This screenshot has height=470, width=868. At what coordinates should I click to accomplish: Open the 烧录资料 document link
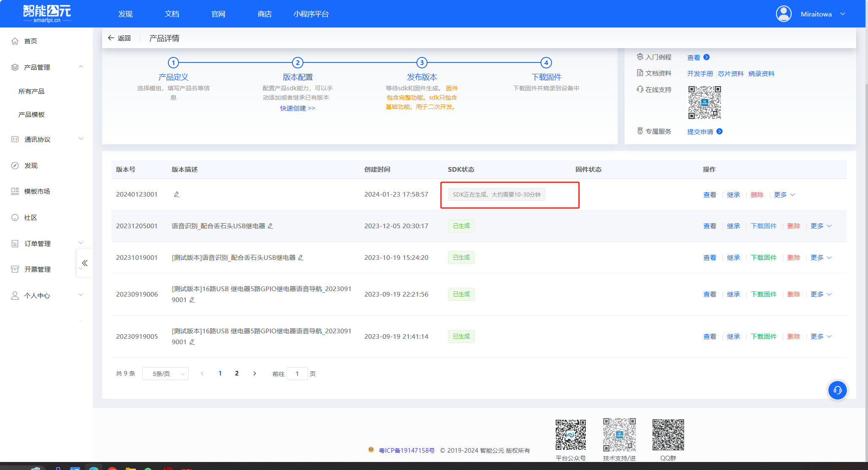[x=761, y=73]
